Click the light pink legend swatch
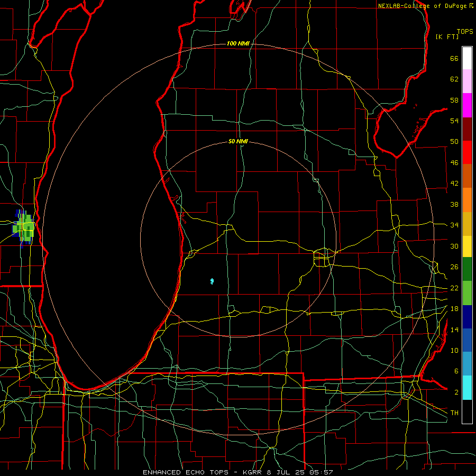 467,81
